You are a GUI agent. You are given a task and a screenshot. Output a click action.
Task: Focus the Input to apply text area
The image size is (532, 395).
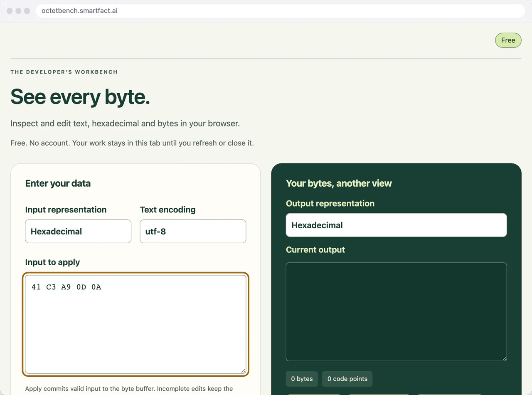point(135,324)
